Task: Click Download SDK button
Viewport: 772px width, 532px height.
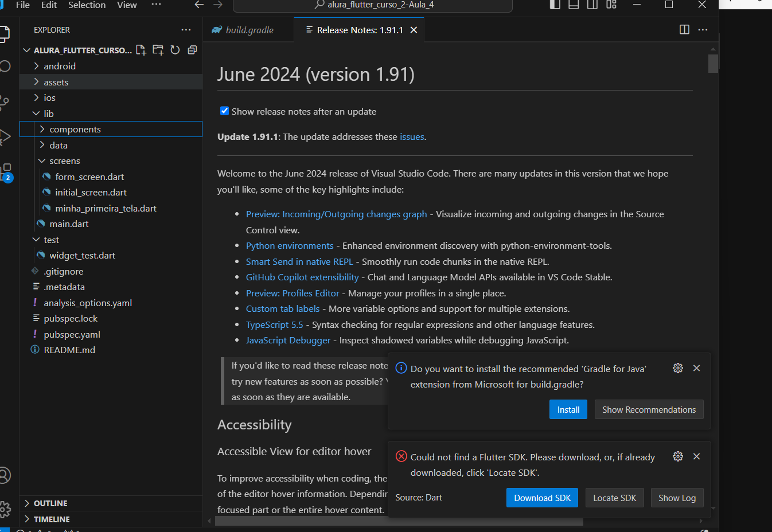Action: point(542,498)
